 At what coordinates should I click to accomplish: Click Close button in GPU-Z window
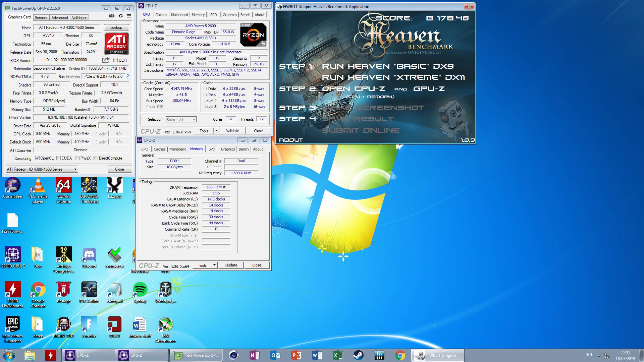click(x=119, y=169)
